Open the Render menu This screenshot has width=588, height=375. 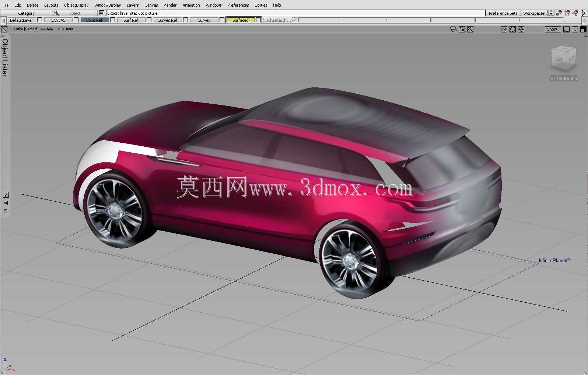pos(170,5)
